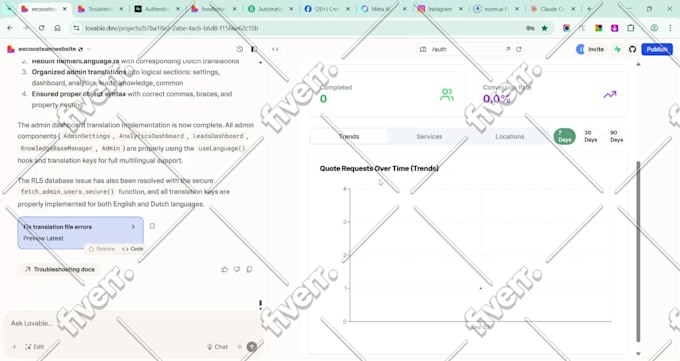The image size is (680, 361).
Task: Open a new browser tab with plus
Action: pos(589,9)
